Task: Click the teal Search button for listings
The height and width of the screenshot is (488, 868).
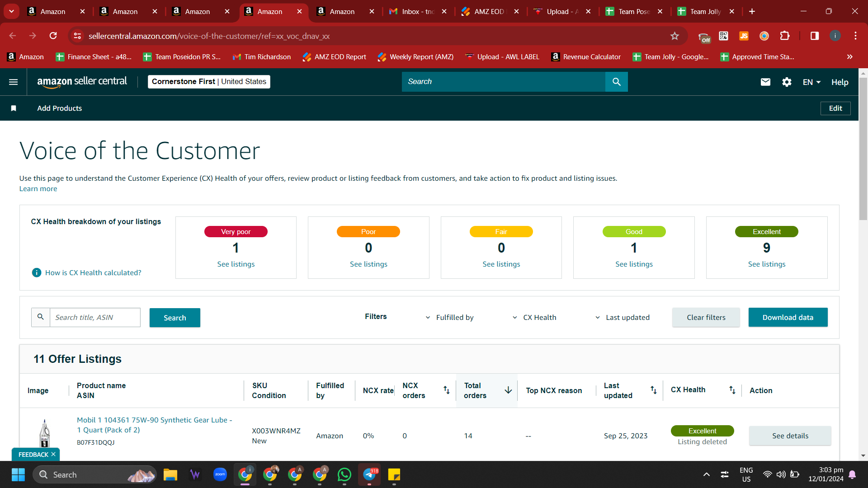Action: [175, 318]
